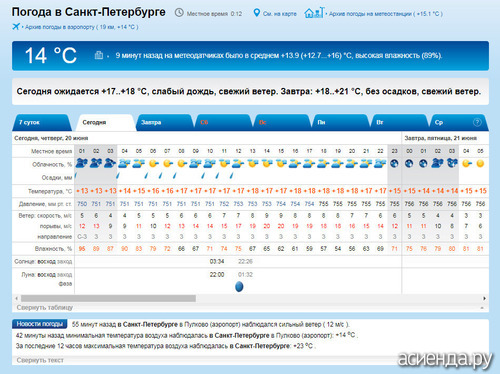This screenshot has width=500, height=374.
Task: Click the page title Погода в Санкт-Петербурге
Action: click(89, 12)
